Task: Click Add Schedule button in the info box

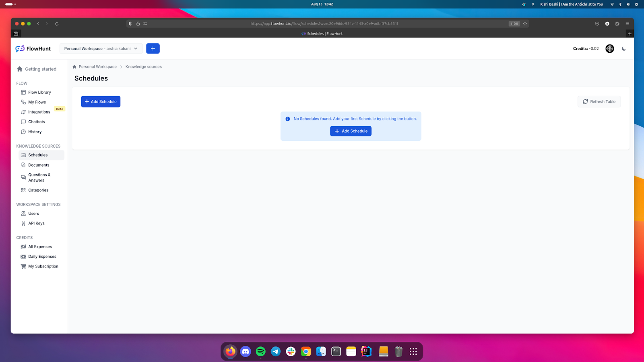Action: pyautogui.click(x=351, y=131)
